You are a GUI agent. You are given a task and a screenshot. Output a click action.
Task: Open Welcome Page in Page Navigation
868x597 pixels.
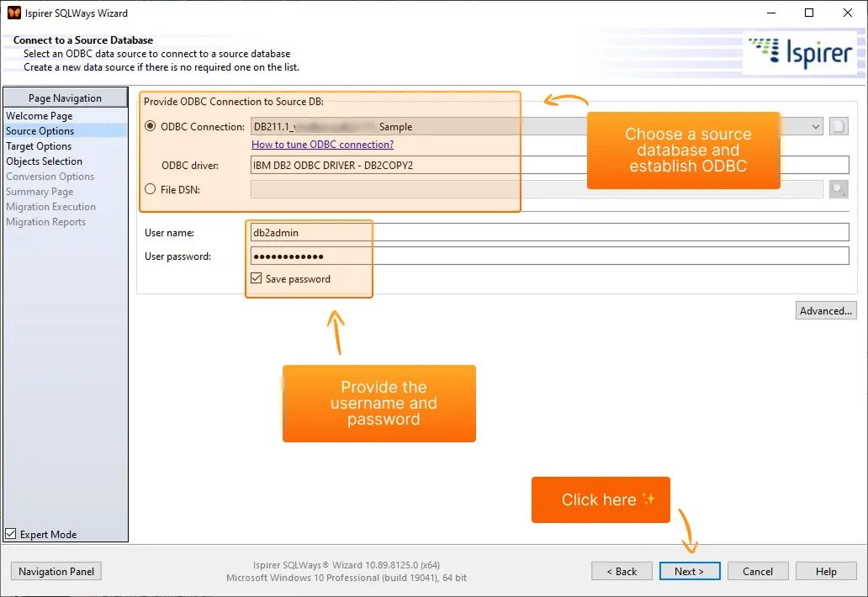tap(40, 116)
